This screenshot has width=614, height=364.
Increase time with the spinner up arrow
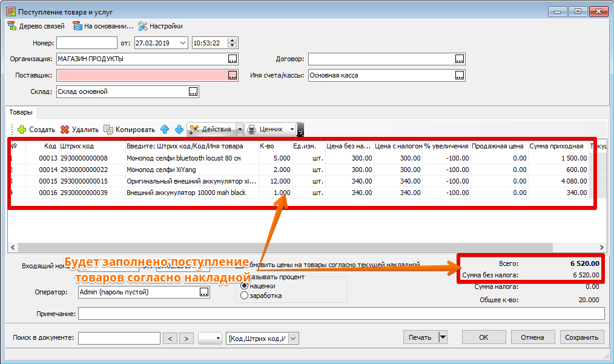click(233, 41)
